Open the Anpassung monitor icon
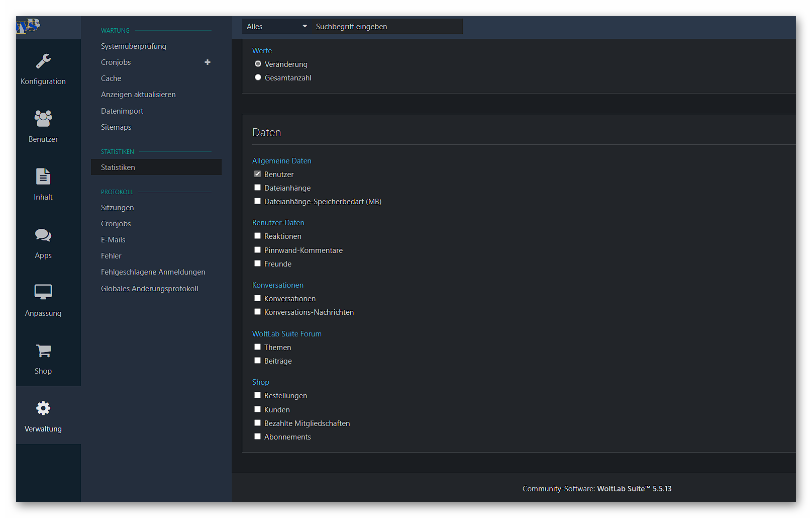Viewport: 812px width, 518px height. click(x=43, y=292)
